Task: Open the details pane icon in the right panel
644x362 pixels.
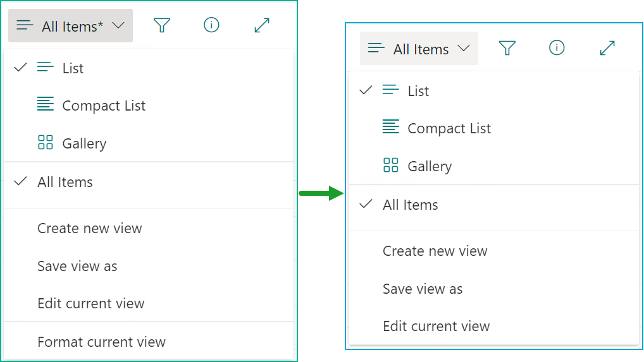Action: pyautogui.click(x=557, y=48)
